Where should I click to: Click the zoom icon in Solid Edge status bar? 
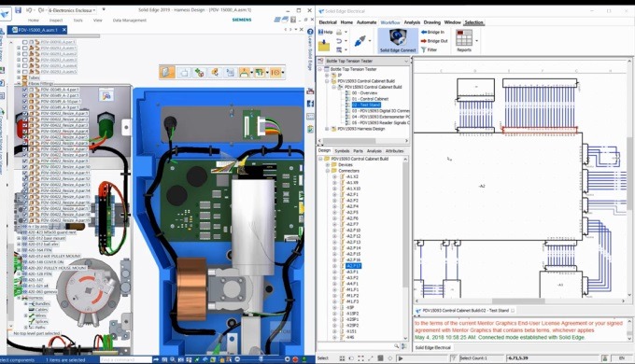click(x=173, y=359)
